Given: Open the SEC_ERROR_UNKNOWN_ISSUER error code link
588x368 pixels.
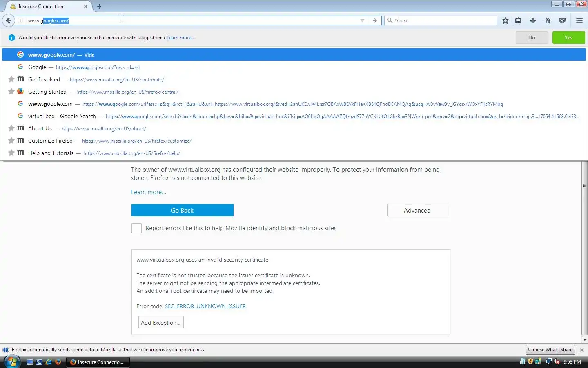Looking at the screenshot, I should pyautogui.click(x=205, y=306).
